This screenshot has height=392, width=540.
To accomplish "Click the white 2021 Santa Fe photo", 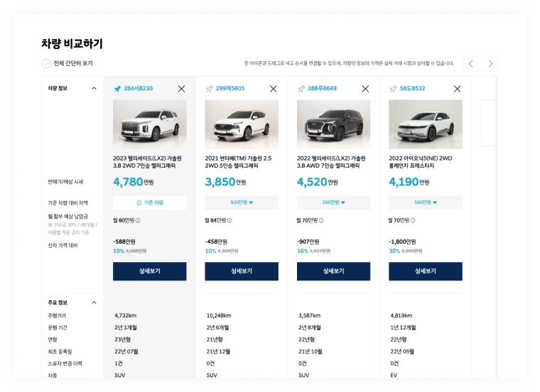I will point(242,124).
